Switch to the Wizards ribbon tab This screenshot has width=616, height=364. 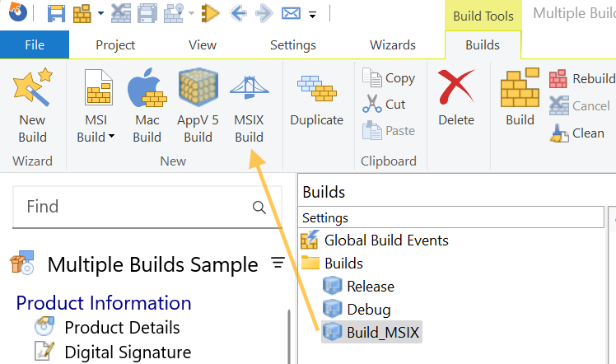[x=393, y=44]
